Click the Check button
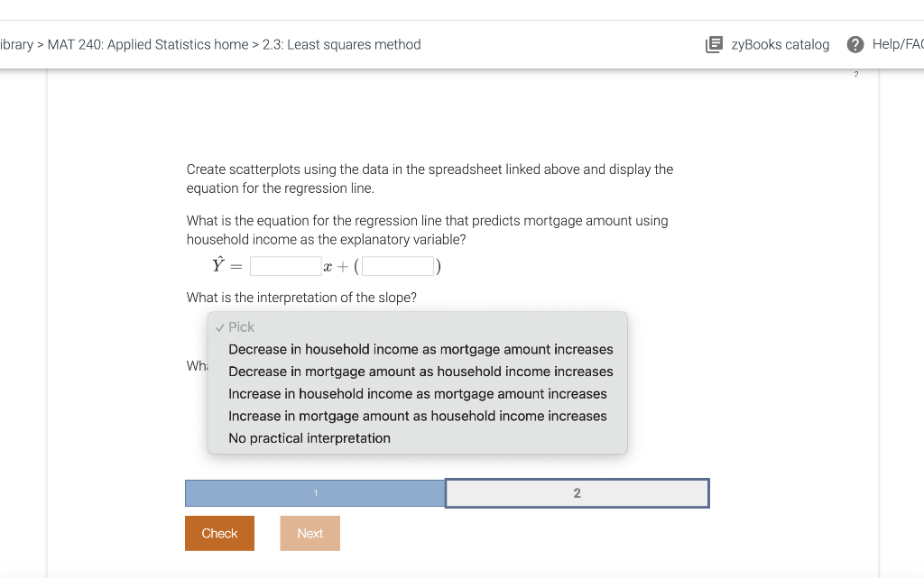The height and width of the screenshot is (578, 924). tap(219, 533)
